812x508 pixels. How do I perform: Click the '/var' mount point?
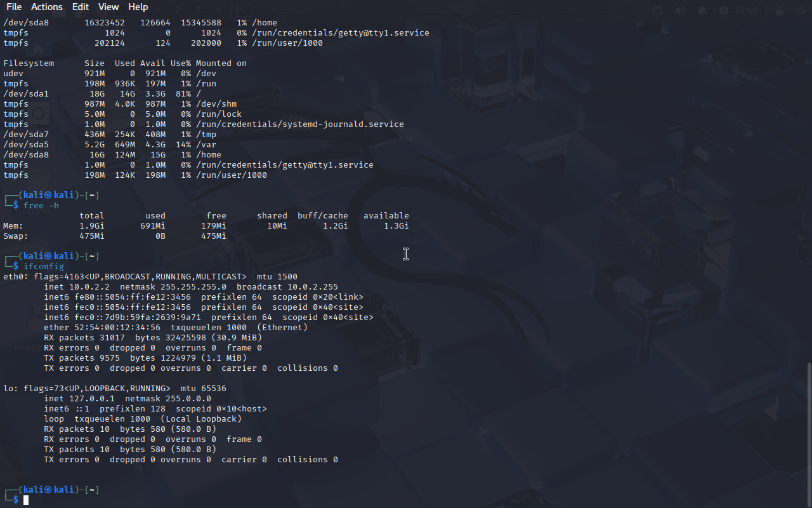pyautogui.click(x=206, y=145)
